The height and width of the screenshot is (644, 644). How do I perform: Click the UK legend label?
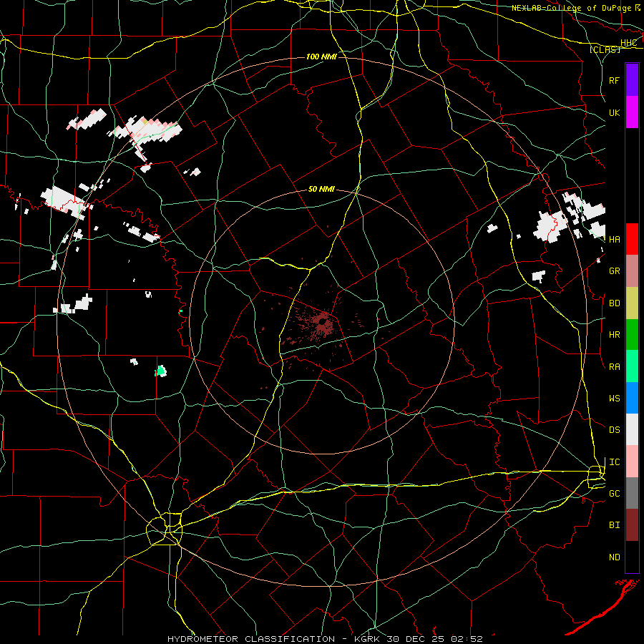click(x=615, y=112)
